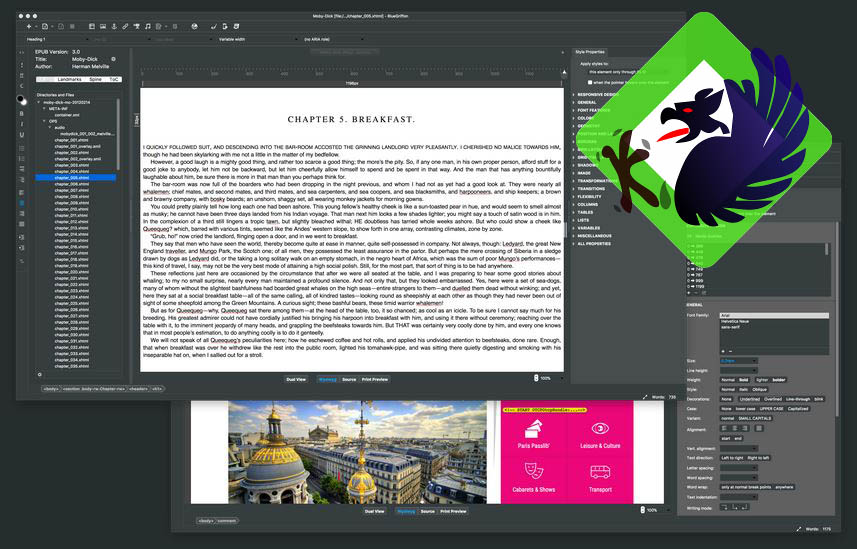Check the 'when the pointer hovers' checkbox
857x549 pixels.
[590, 83]
